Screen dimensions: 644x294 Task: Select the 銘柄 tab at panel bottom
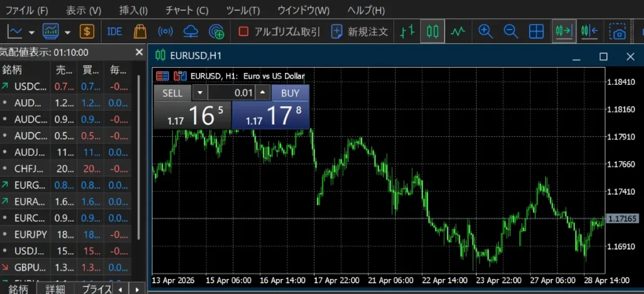(x=18, y=289)
